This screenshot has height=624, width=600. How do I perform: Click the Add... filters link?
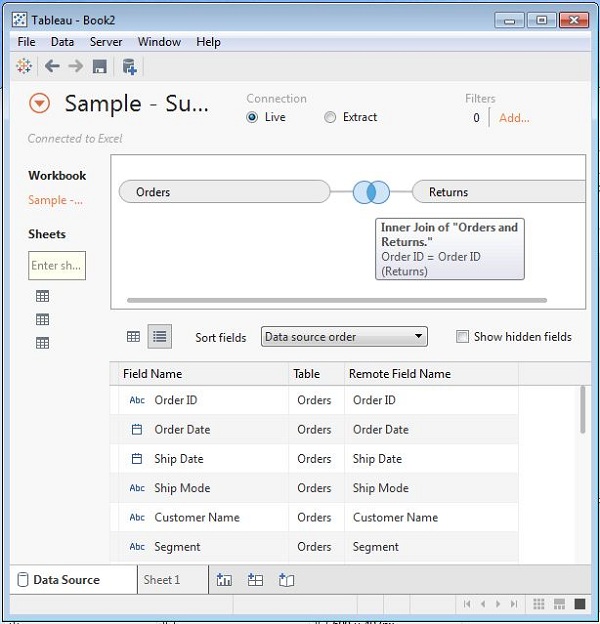coord(514,118)
